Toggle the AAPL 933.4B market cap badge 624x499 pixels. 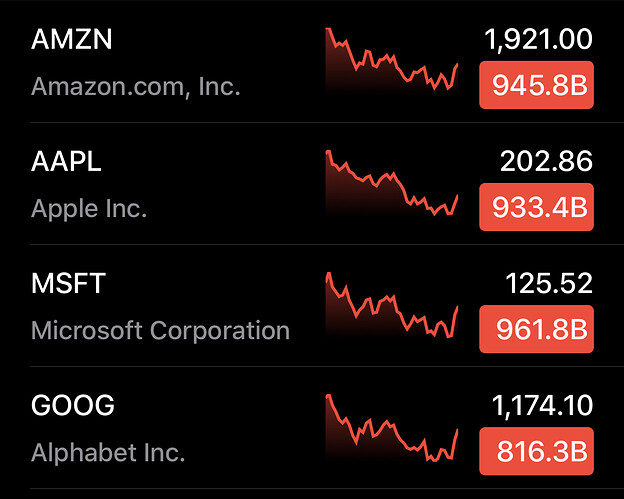pos(537,208)
